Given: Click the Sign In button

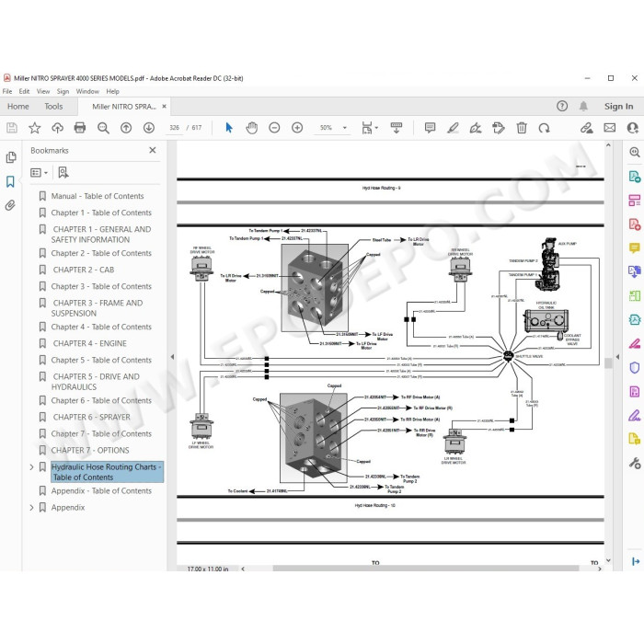Looking at the screenshot, I should coord(618,107).
